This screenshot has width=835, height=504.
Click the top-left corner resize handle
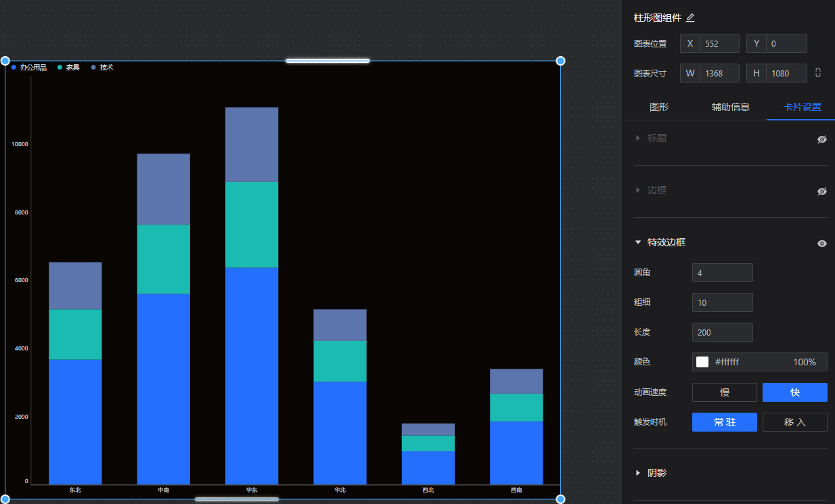tap(5, 61)
